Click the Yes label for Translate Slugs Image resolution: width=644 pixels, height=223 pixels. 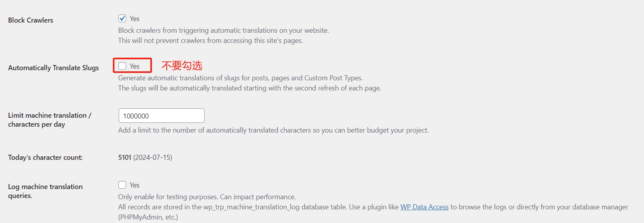pos(135,66)
